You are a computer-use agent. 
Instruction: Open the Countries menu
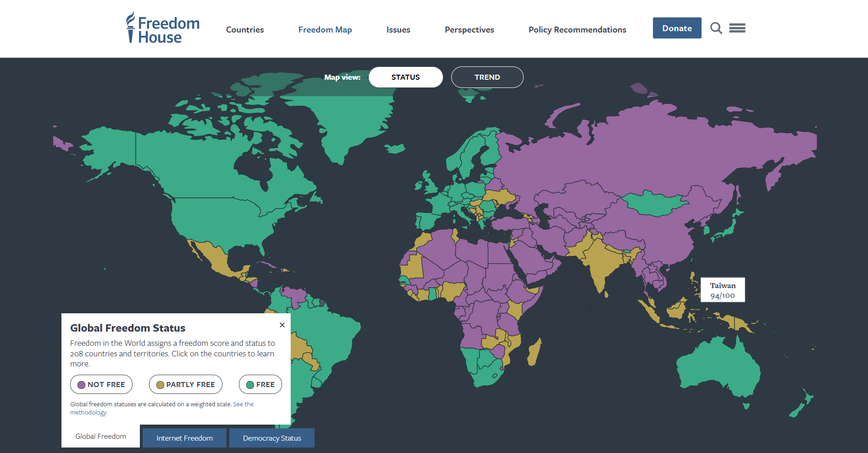245,30
